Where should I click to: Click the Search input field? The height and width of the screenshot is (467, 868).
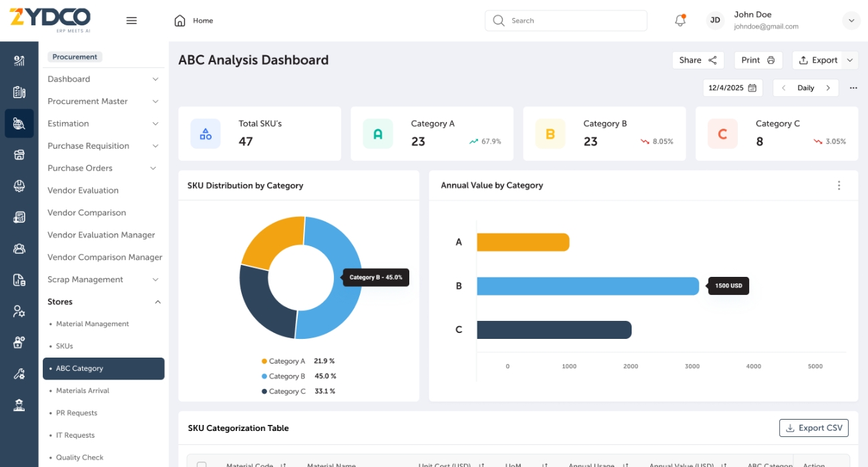[x=574, y=21]
